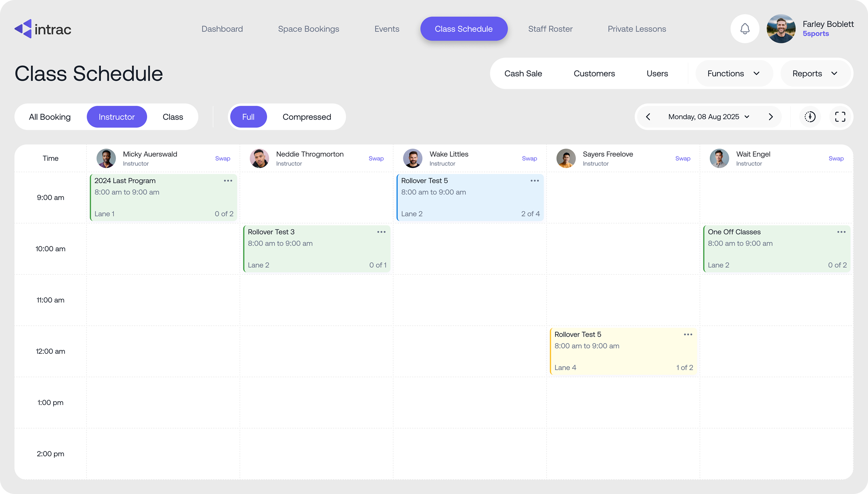
Task: Select the All Booking filter
Action: 50,117
